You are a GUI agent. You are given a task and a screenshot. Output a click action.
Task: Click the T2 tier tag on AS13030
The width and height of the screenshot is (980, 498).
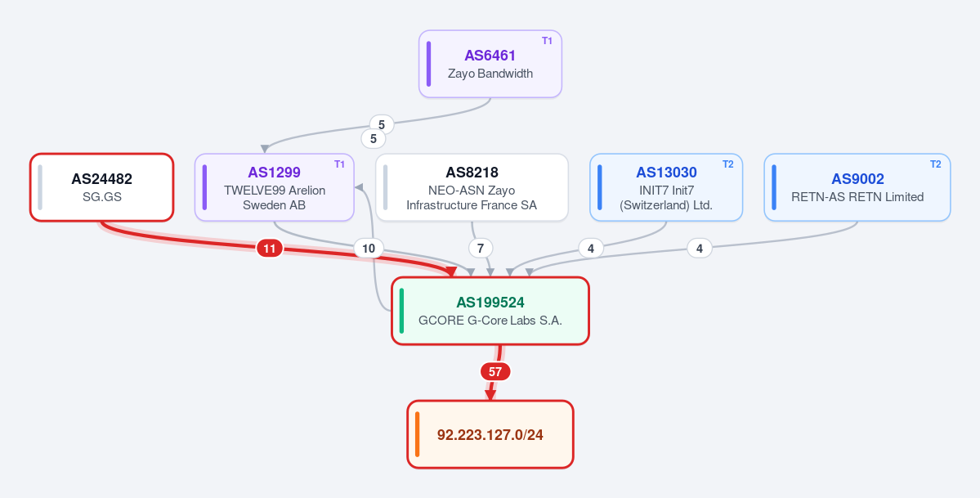[728, 164]
